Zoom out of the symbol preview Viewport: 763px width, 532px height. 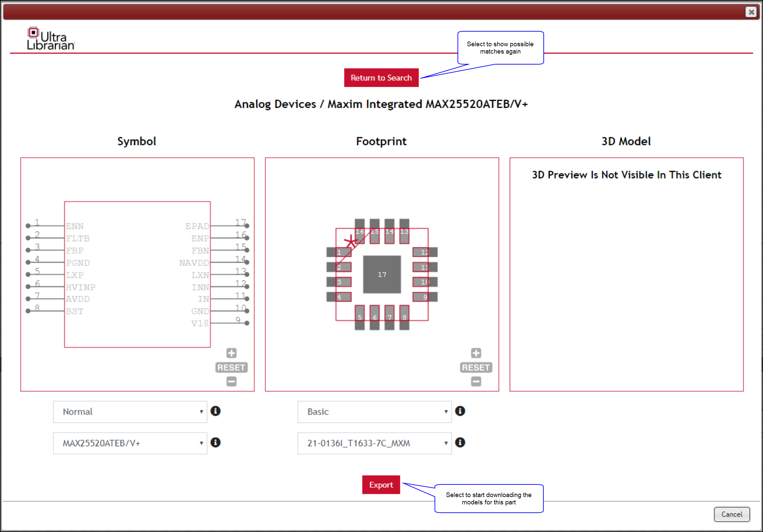click(x=231, y=381)
